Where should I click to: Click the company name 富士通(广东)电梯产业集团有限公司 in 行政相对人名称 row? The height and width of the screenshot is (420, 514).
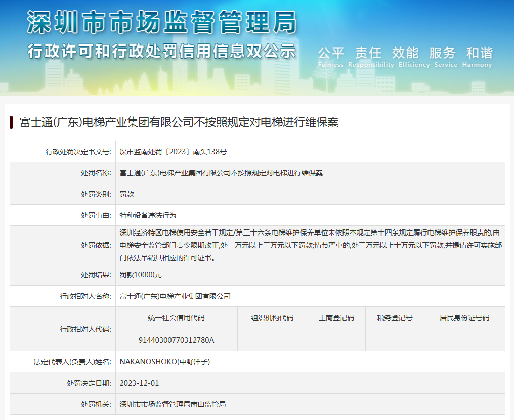point(175,297)
